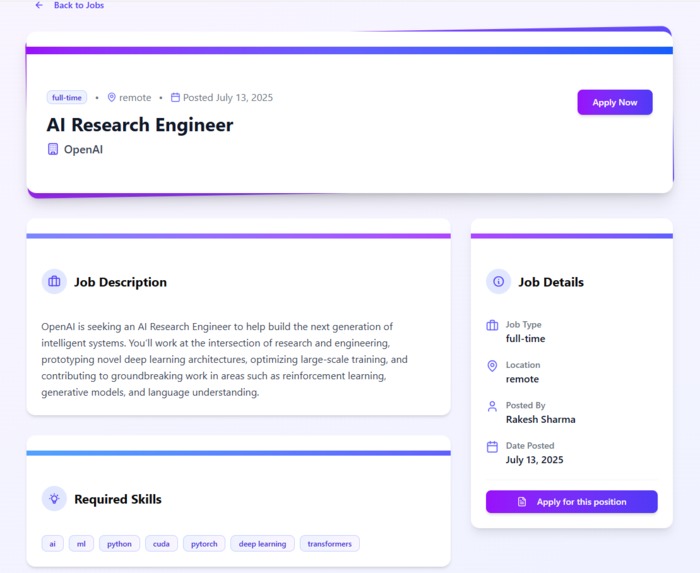Select the ml skill tag
Viewport: 700px width, 573px height.
[x=81, y=544]
